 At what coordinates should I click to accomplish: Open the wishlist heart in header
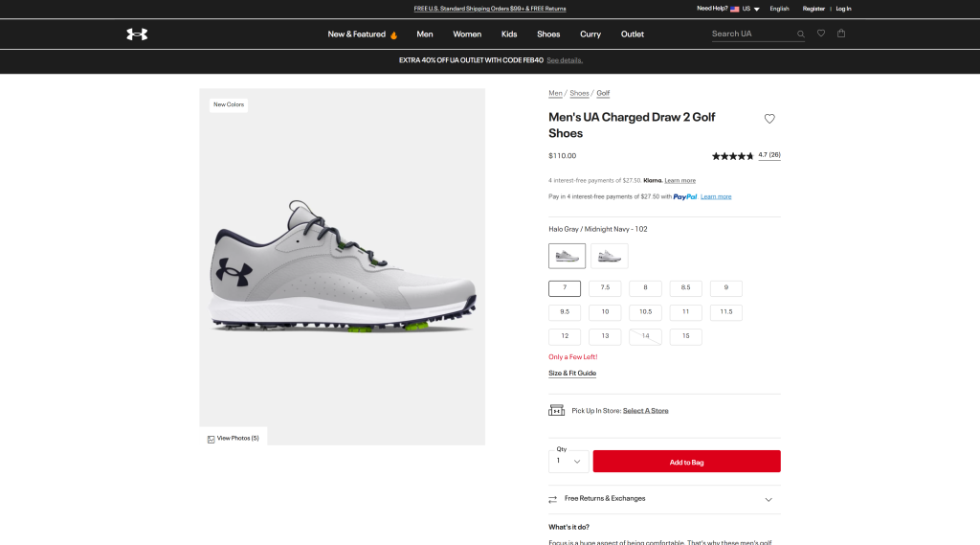click(821, 34)
